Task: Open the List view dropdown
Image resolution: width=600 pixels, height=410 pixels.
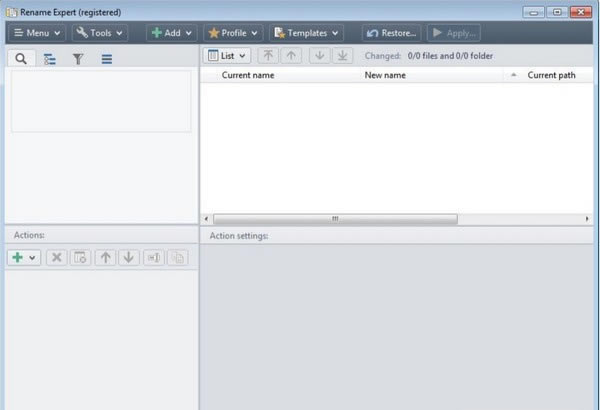Action: (x=227, y=56)
